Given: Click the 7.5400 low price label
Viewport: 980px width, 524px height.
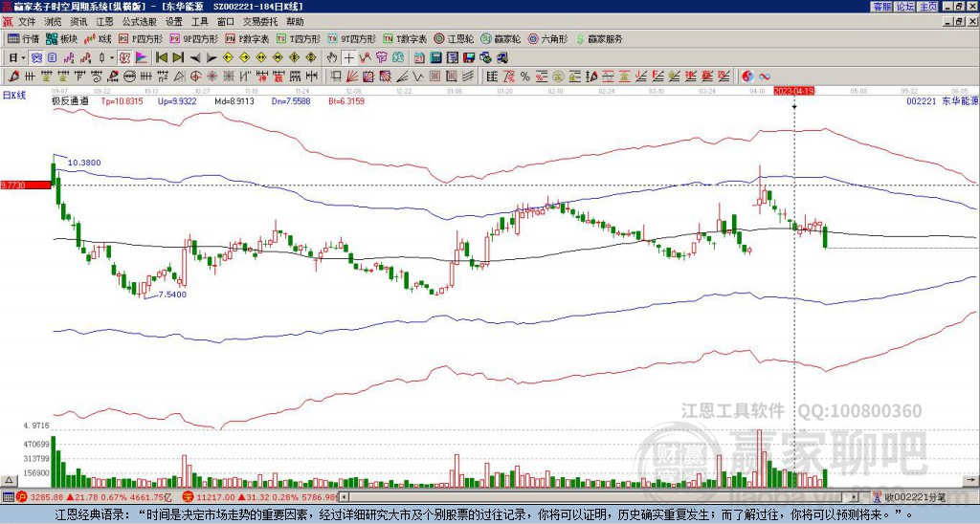Looking at the screenshot, I should click(x=172, y=295).
